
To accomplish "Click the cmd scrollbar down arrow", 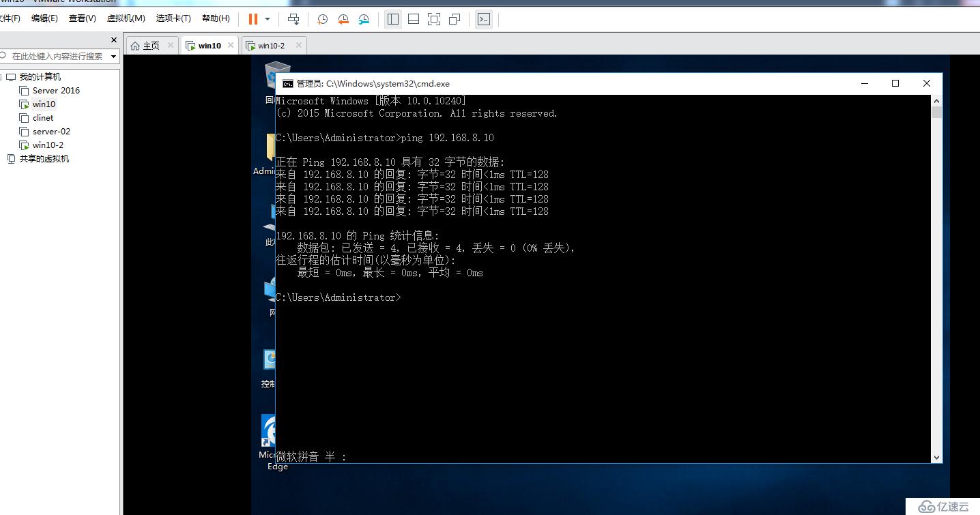I will 936,458.
